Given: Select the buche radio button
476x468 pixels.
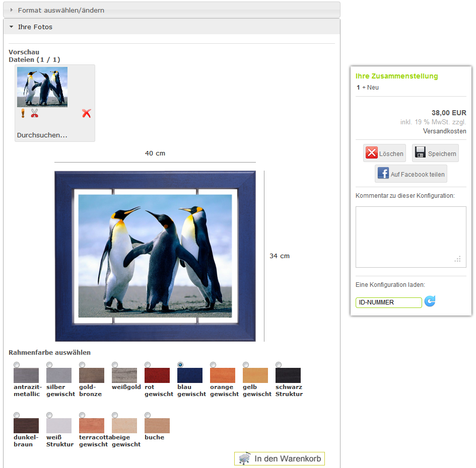Looking at the screenshot, I should (x=148, y=415).
